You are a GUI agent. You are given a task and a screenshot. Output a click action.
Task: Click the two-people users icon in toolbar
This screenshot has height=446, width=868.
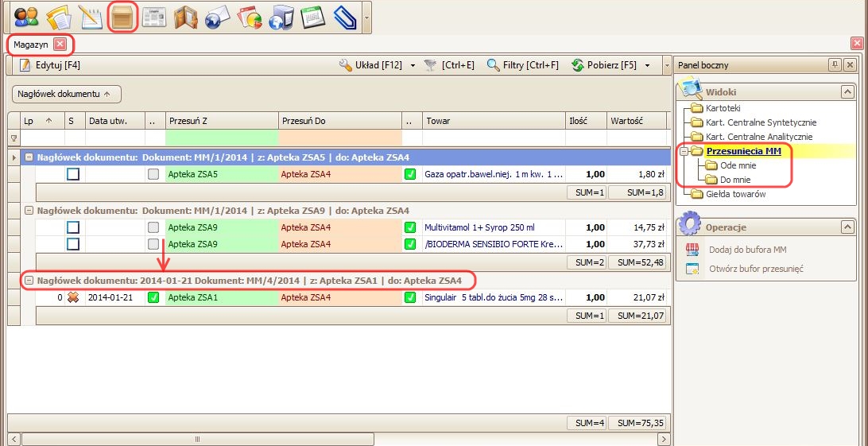(x=26, y=17)
